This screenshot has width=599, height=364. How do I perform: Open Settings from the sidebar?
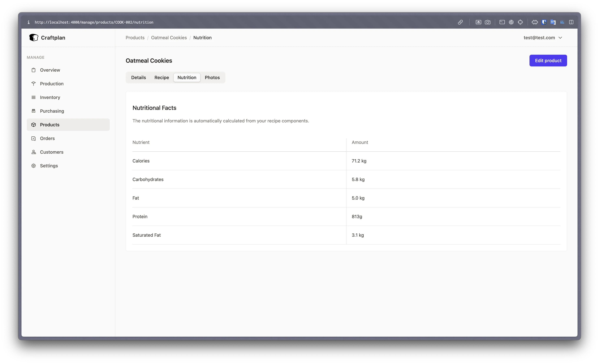[x=49, y=166]
